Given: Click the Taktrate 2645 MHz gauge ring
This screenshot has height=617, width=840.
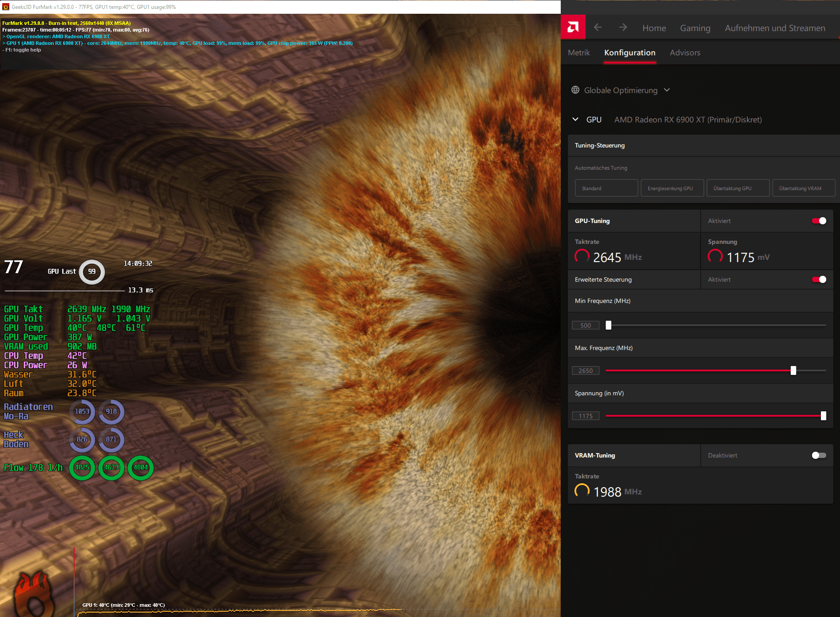Looking at the screenshot, I should [x=582, y=256].
